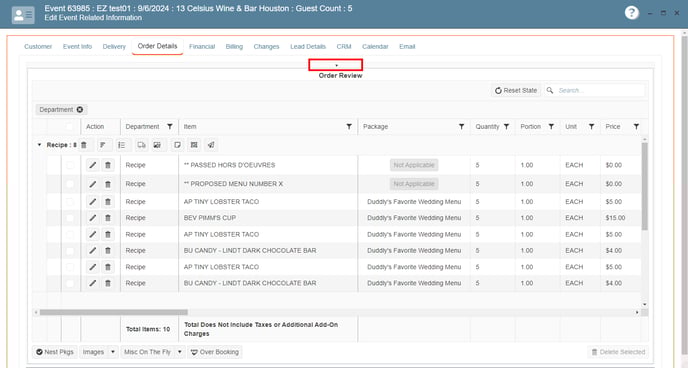This screenshot has width=688, height=368.
Task: Open the Unit column filter
Action: [x=591, y=127]
